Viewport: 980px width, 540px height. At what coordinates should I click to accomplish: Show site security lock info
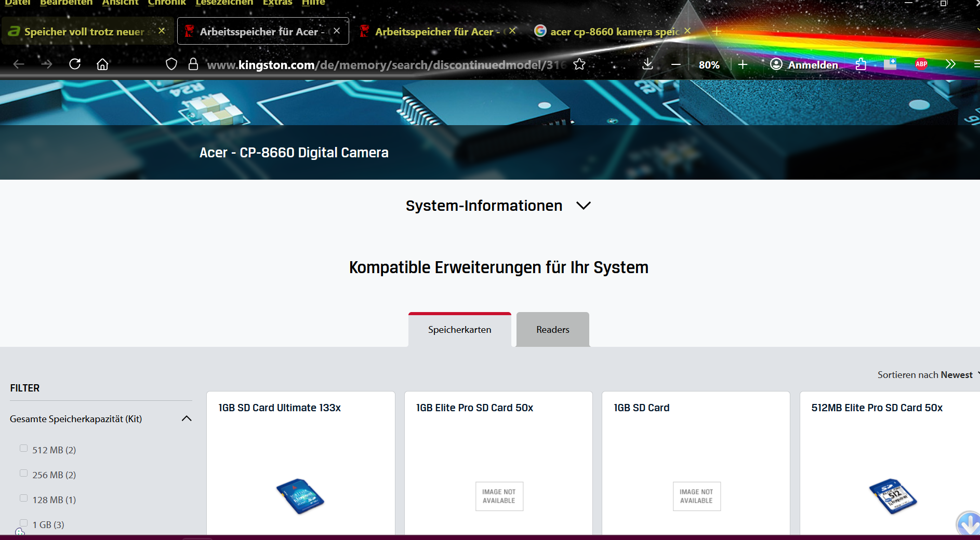point(193,64)
